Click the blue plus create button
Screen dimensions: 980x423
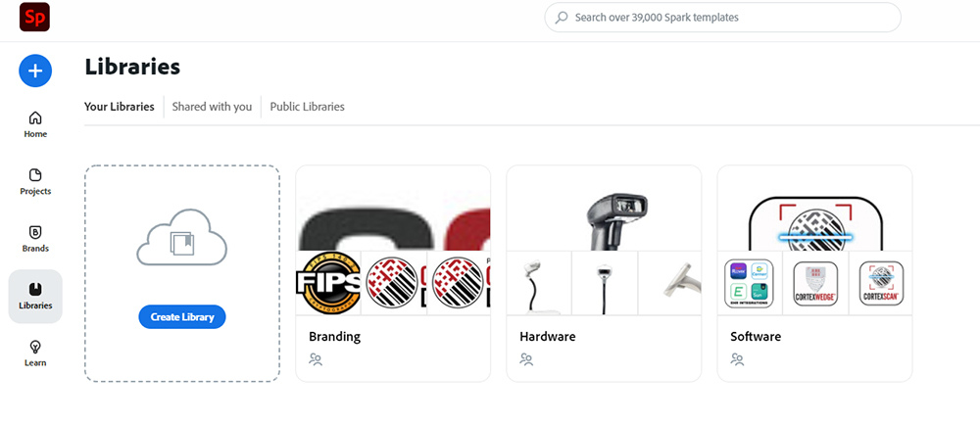tap(35, 70)
